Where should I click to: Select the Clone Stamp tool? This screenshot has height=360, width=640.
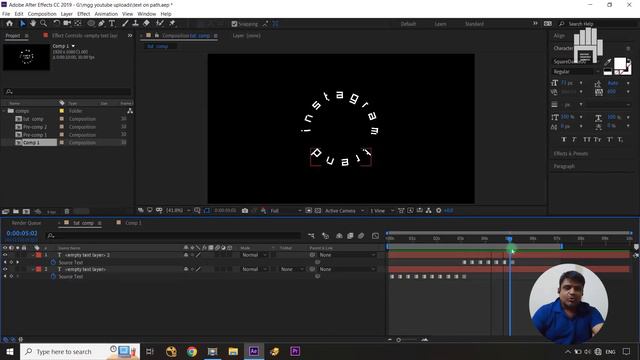click(x=136, y=24)
